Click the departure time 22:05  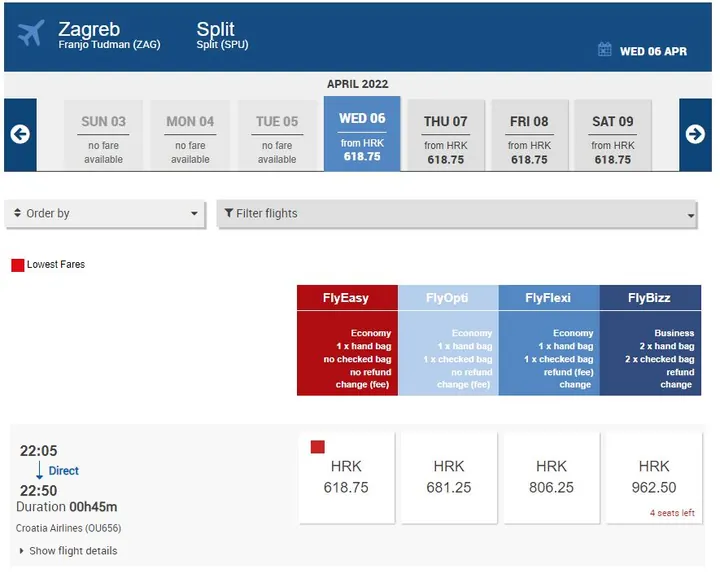coord(39,450)
